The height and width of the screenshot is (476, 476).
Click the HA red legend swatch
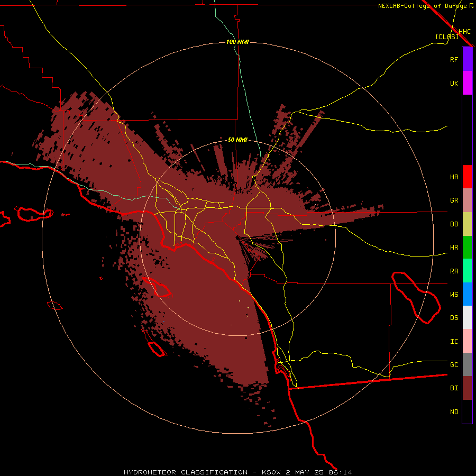[x=467, y=177]
